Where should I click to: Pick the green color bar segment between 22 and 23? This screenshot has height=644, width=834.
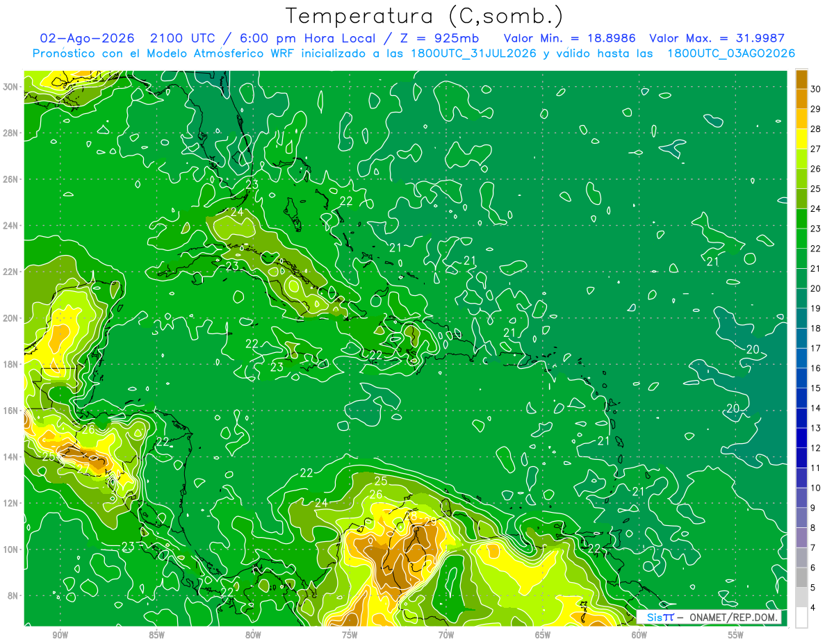pyautogui.click(x=801, y=239)
